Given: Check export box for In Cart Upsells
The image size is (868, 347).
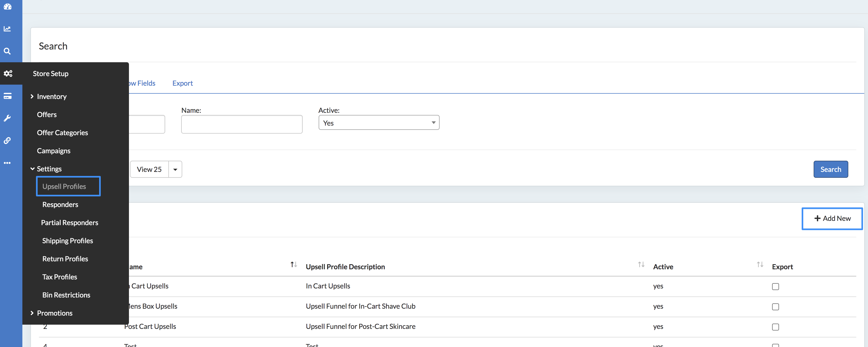Looking at the screenshot, I should (775, 286).
